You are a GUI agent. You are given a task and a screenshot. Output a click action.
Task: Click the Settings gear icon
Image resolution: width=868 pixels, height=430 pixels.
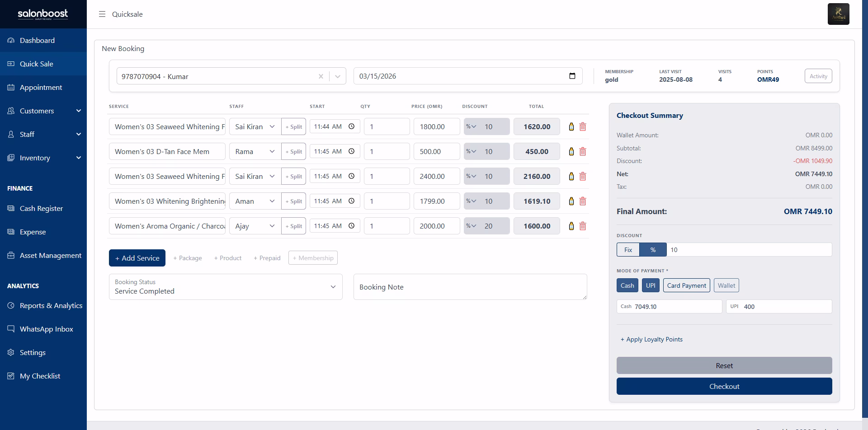[x=11, y=352]
